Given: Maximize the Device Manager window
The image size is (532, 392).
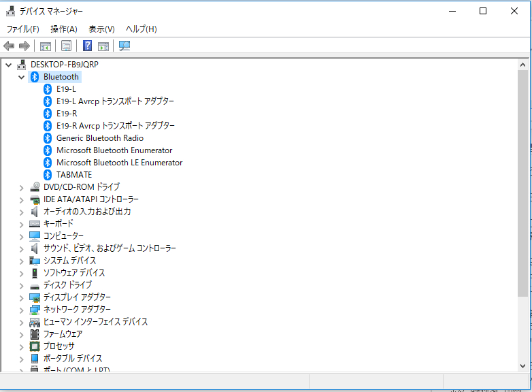Looking at the screenshot, I should pyautogui.click(x=483, y=11).
